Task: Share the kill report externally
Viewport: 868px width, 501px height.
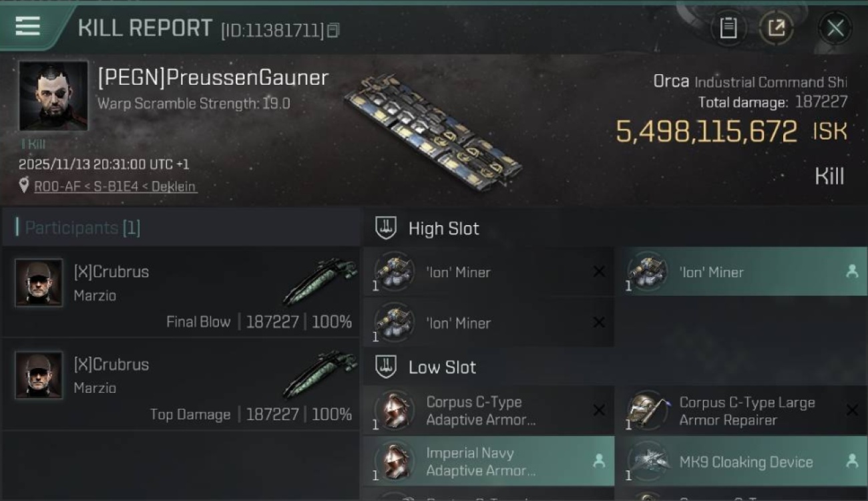Action: (777, 28)
